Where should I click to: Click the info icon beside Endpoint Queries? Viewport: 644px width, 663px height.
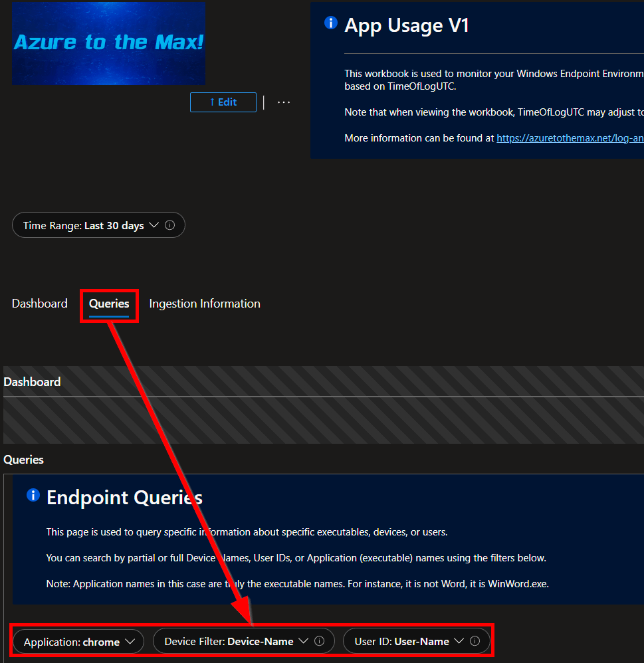point(33,496)
